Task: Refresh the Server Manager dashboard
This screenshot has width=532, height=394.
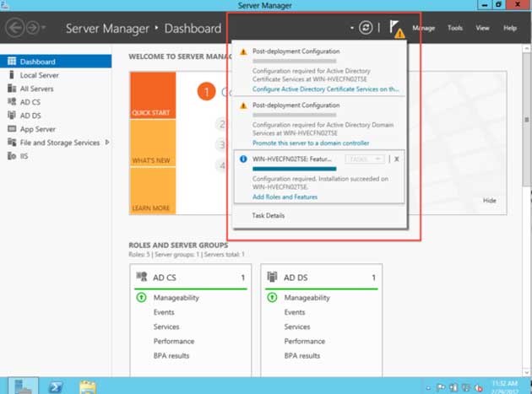Action: (365, 28)
